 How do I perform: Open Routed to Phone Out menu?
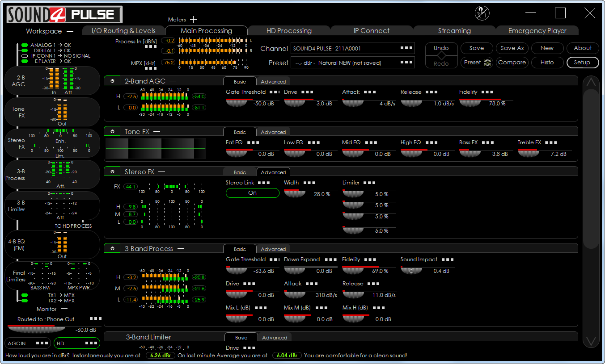[x=96, y=319]
